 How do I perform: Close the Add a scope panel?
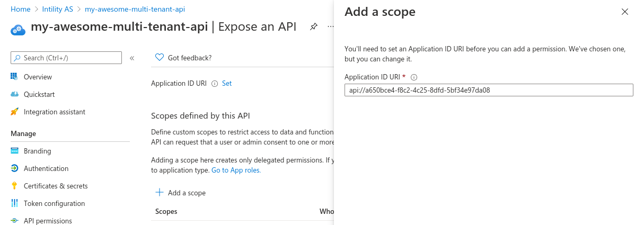624,12
